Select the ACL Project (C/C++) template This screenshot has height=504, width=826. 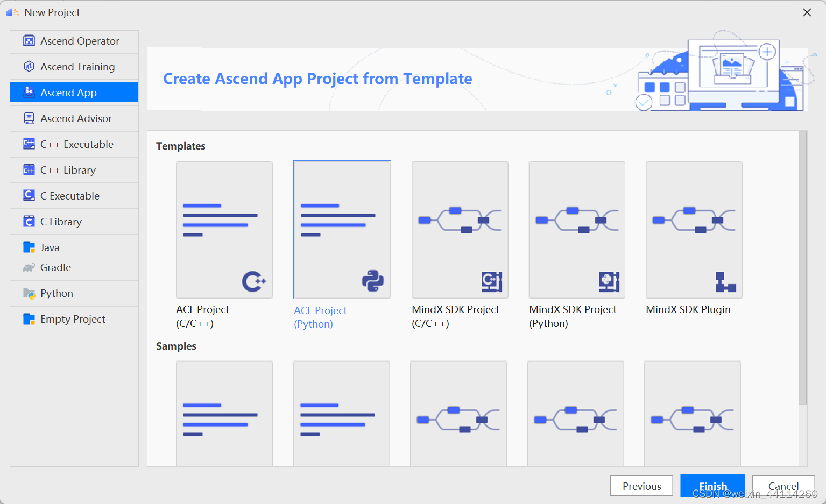click(224, 230)
